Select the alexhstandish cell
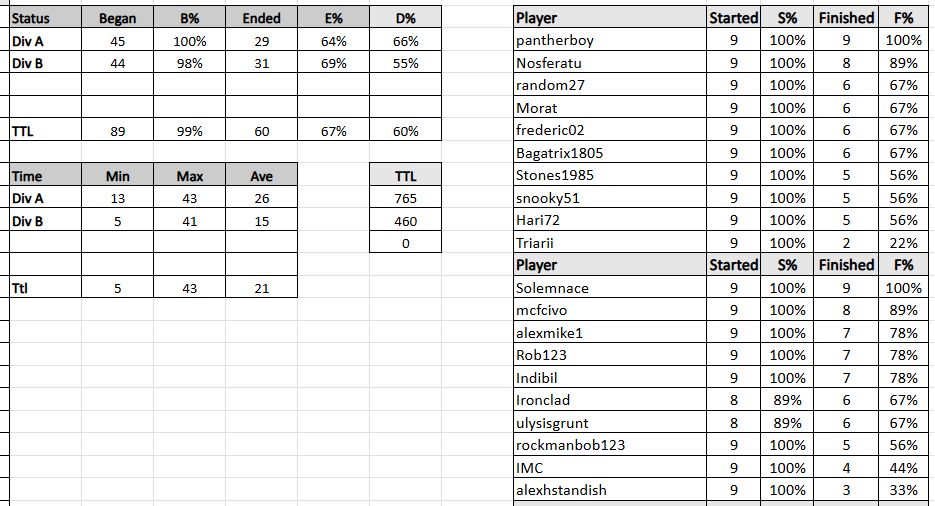 (x=608, y=490)
